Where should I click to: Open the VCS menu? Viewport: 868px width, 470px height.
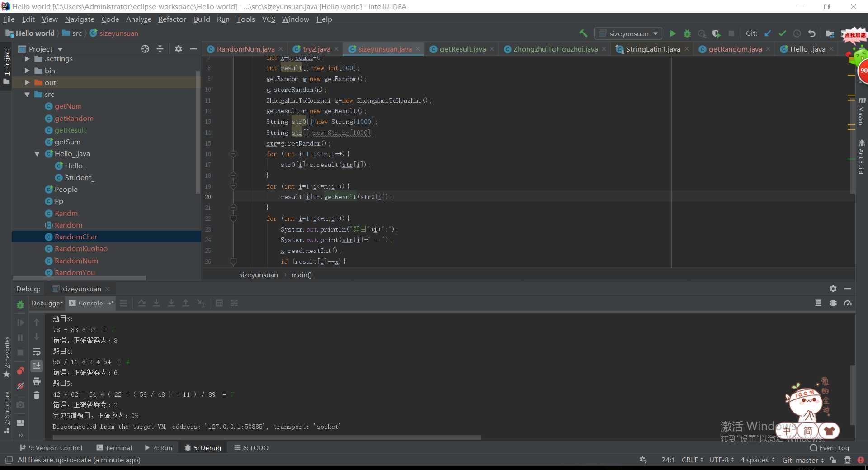coord(269,19)
